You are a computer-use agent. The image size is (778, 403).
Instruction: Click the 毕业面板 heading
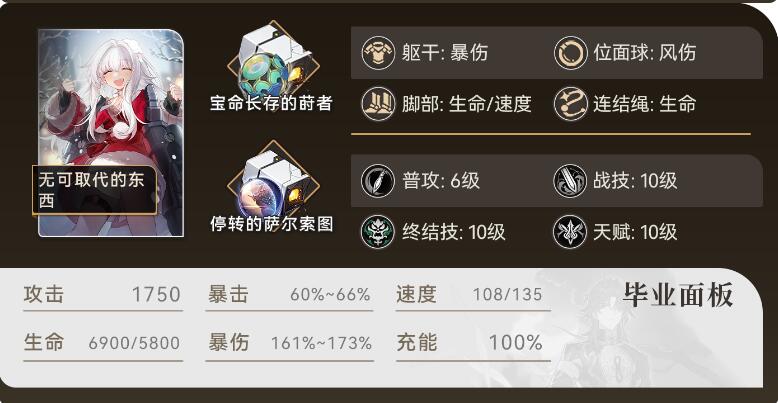click(x=678, y=296)
